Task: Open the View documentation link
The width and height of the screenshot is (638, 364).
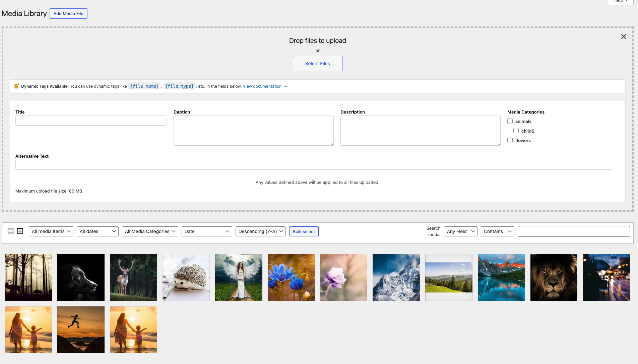Action: click(265, 86)
